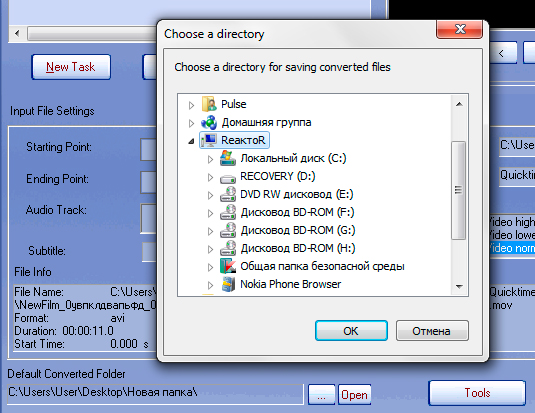Expand the Дисковод BD-ROM (F:) node
The height and width of the screenshot is (413, 535).
[211, 213]
